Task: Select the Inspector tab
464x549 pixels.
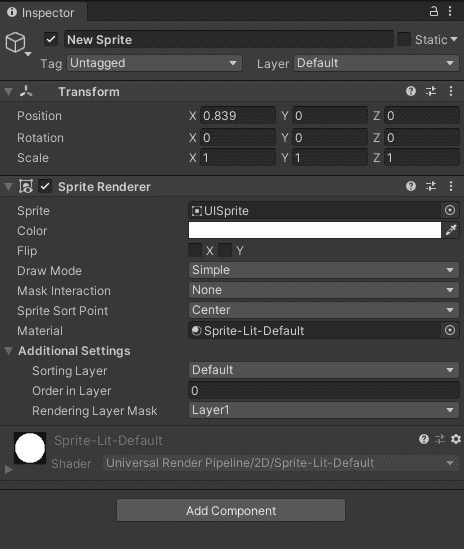Action: [x=41, y=13]
